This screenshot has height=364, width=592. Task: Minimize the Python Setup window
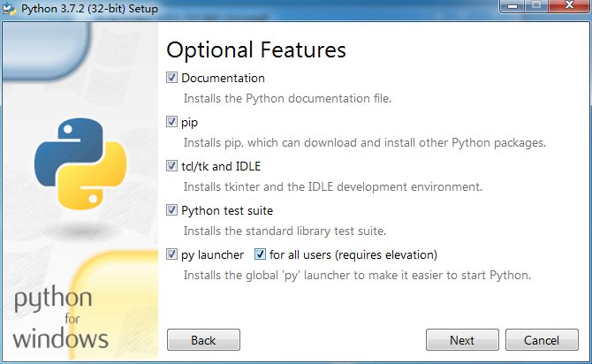pos(512,6)
